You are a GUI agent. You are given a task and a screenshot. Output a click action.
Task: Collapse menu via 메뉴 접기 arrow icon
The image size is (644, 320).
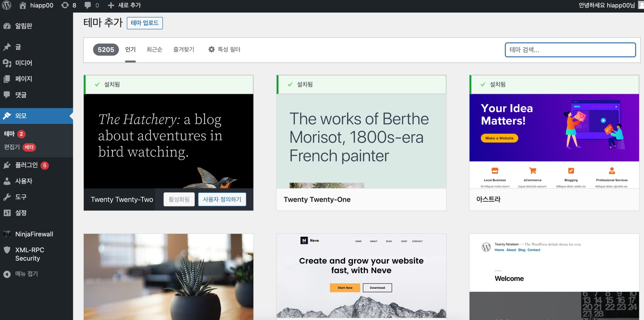pyautogui.click(x=7, y=274)
